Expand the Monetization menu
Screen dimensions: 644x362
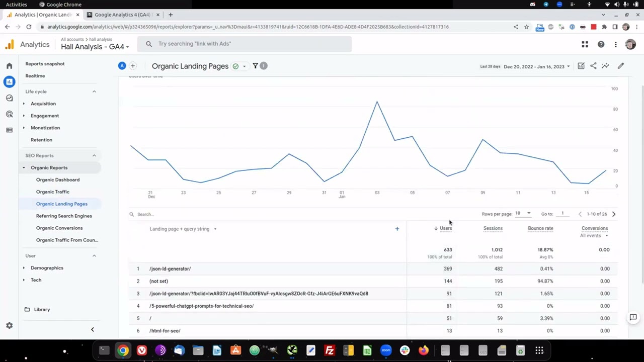(x=24, y=128)
